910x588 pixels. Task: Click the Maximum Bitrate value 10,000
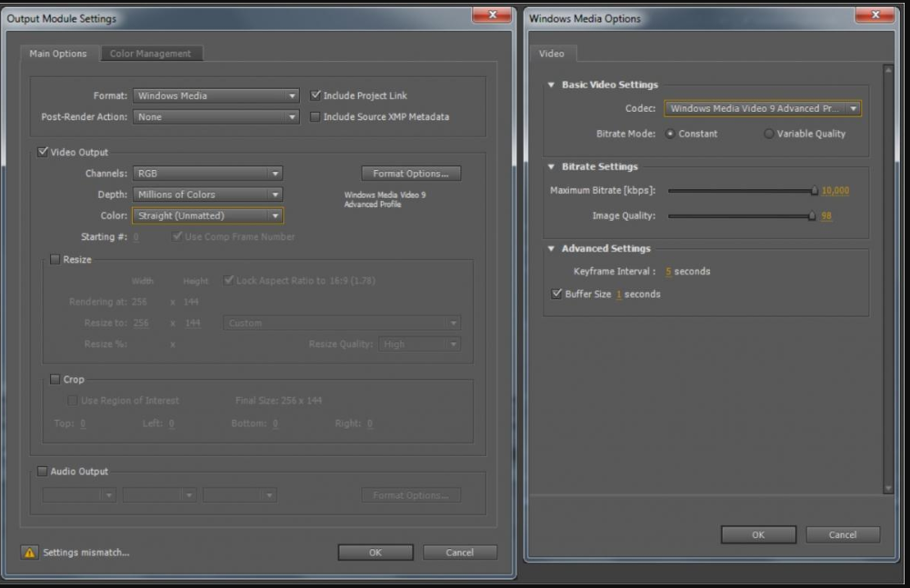coord(835,190)
